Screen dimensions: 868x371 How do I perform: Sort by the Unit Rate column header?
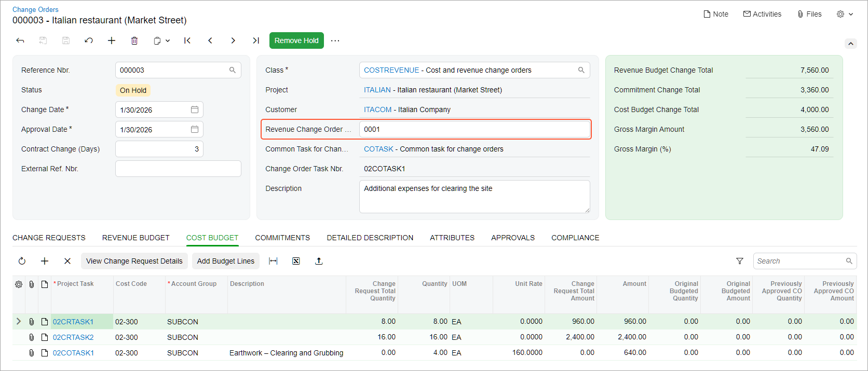pos(528,284)
